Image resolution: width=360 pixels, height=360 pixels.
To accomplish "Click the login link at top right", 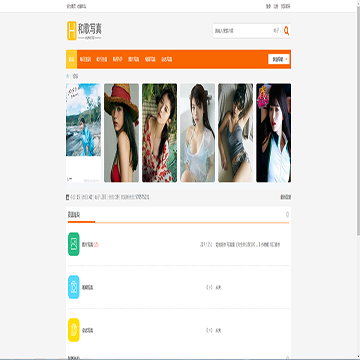I will 268,6.
